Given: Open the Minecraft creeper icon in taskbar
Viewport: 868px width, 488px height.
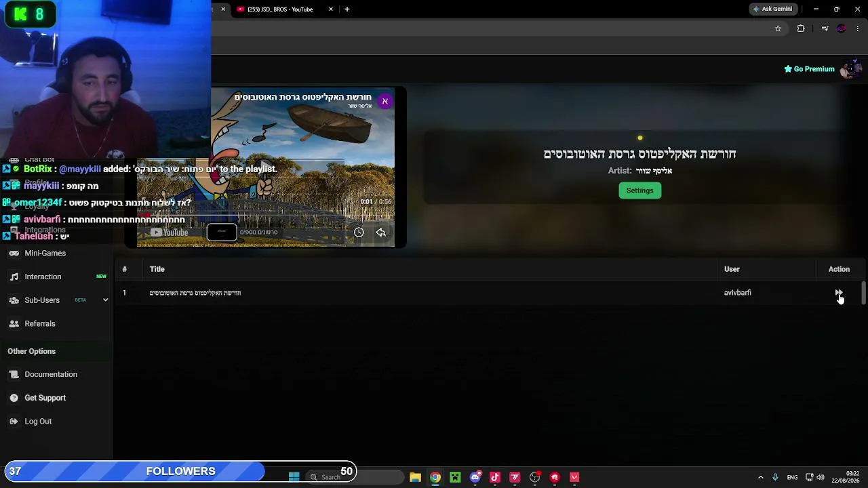Looking at the screenshot, I should coord(455,477).
